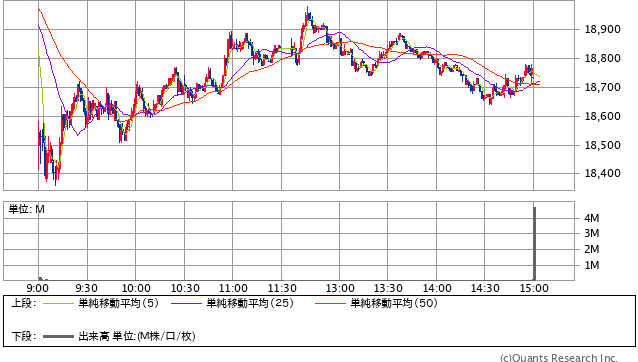Click the 単位: M label in volume panel
The width and height of the screenshot is (638, 362).
(x=26, y=209)
